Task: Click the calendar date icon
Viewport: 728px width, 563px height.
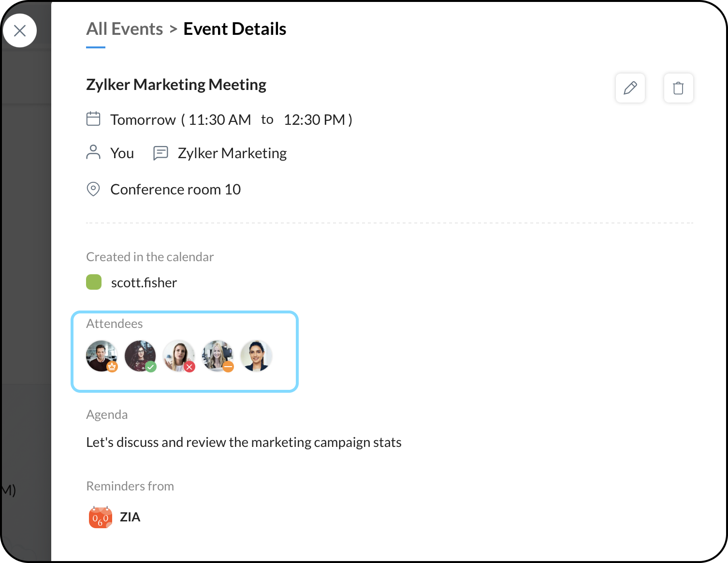Action: click(x=93, y=119)
